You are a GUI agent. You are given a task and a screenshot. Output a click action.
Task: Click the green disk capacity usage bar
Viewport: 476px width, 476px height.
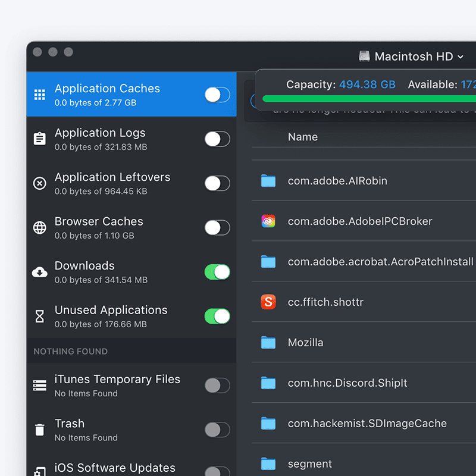click(x=369, y=99)
